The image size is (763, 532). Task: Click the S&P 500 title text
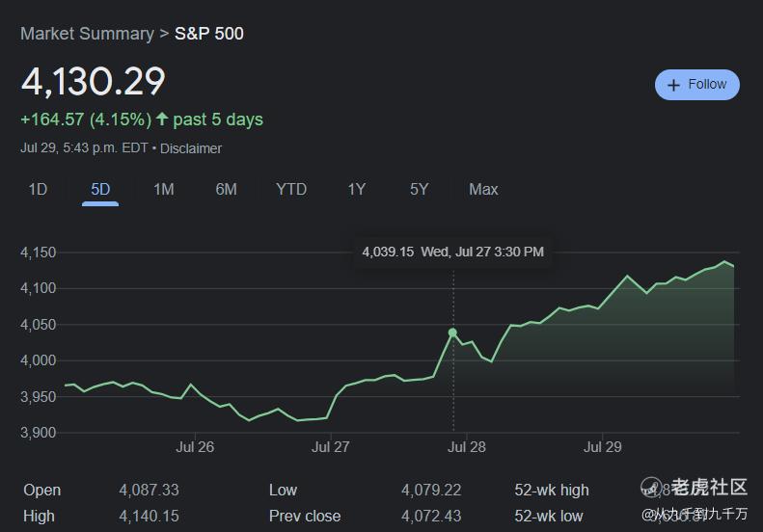tap(209, 34)
